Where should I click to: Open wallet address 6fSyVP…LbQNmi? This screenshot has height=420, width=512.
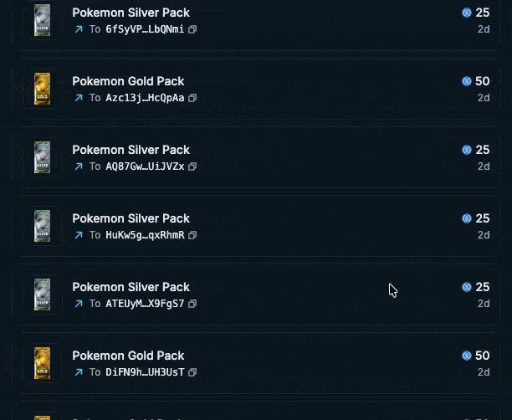[x=145, y=29]
